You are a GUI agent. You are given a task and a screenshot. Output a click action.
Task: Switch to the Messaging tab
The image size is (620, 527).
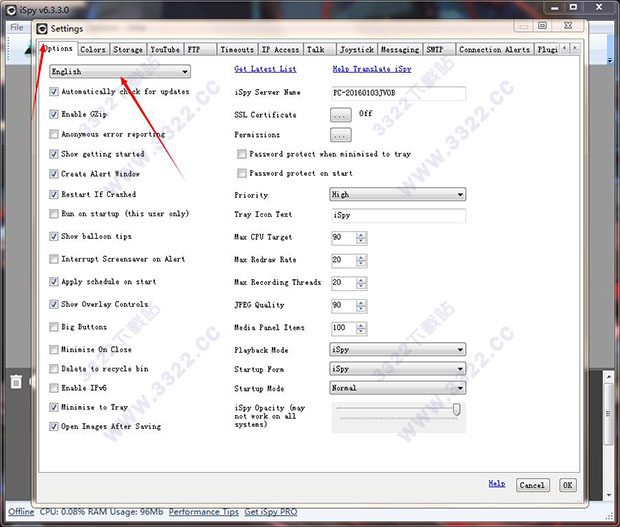(400, 49)
